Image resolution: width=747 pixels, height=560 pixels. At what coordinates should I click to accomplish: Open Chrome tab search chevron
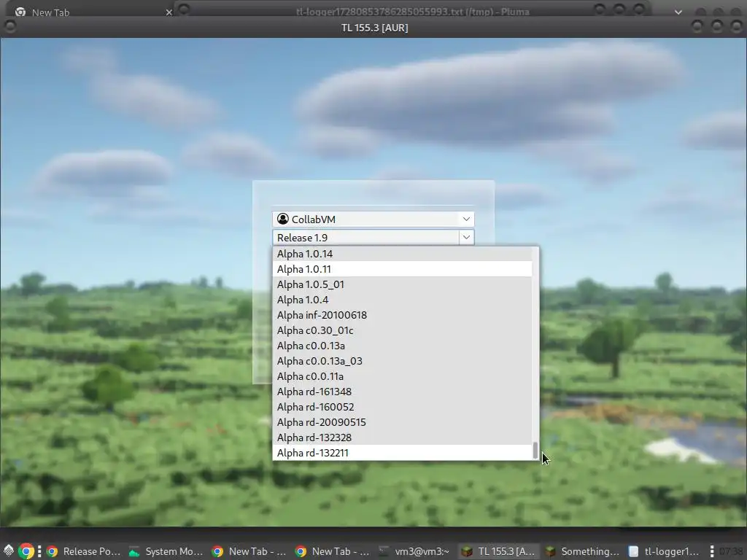pyautogui.click(x=678, y=12)
